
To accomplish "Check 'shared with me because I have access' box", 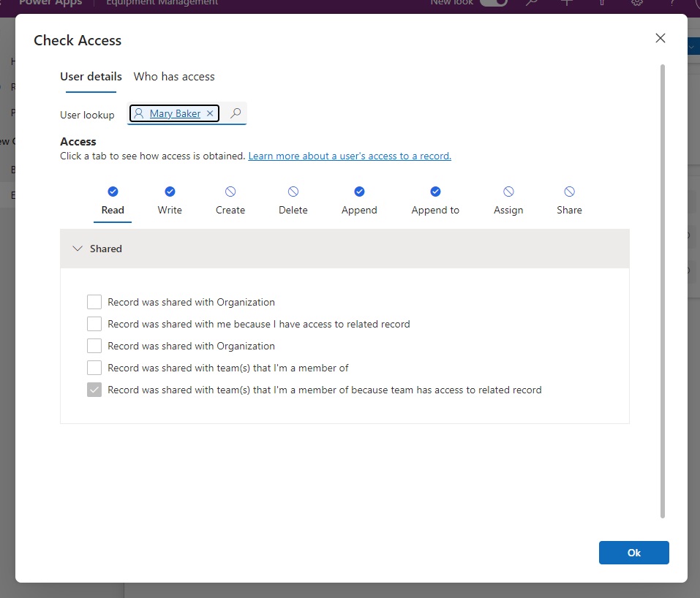I will pos(94,324).
